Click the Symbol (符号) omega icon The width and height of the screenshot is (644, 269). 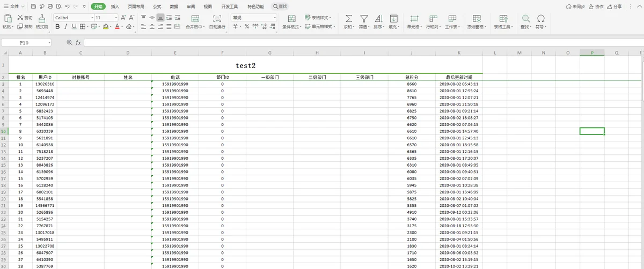[x=541, y=18]
